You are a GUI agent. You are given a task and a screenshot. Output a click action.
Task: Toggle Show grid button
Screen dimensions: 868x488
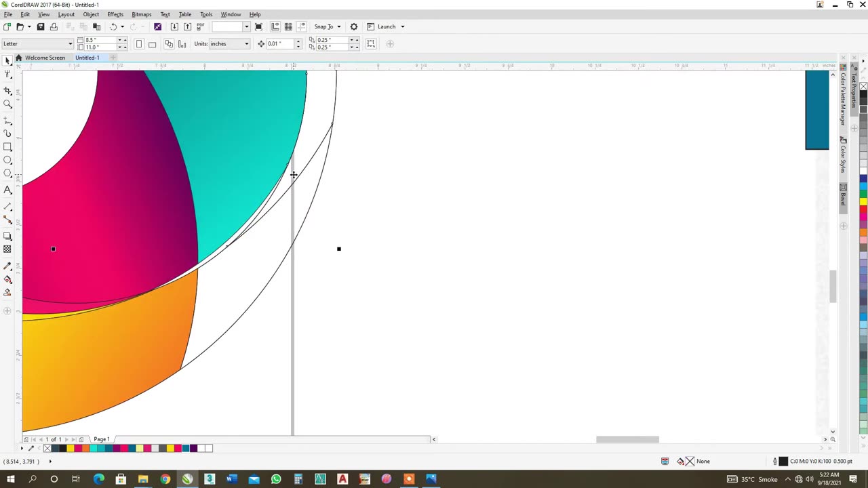[x=288, y=26]
